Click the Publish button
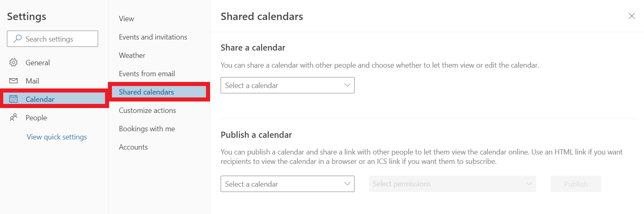This screenshot has height=214, width=644. coord(576,184)
